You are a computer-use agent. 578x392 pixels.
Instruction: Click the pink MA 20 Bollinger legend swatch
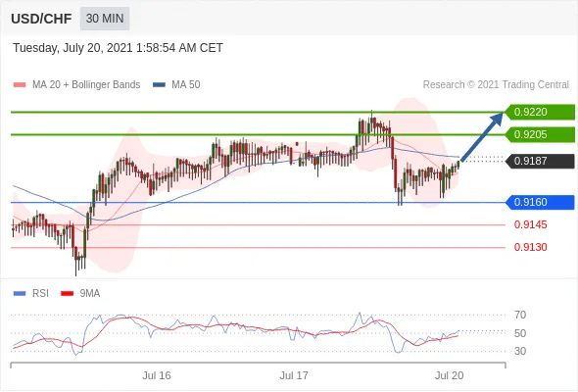(x=20, y=85)
